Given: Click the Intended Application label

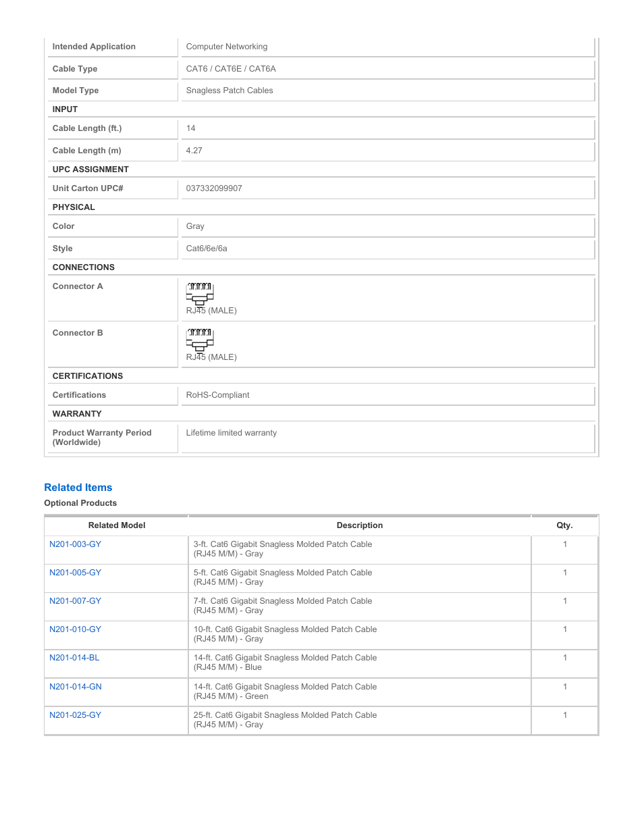Looking at the screenshot, I should click(x=94, y=47).
